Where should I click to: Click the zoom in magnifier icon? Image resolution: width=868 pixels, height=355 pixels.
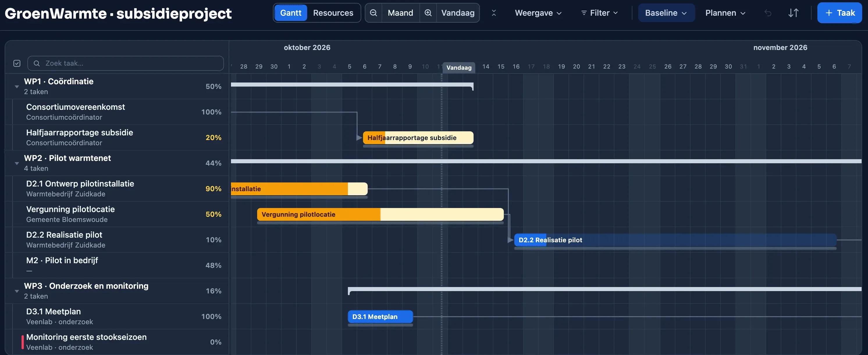428,13
